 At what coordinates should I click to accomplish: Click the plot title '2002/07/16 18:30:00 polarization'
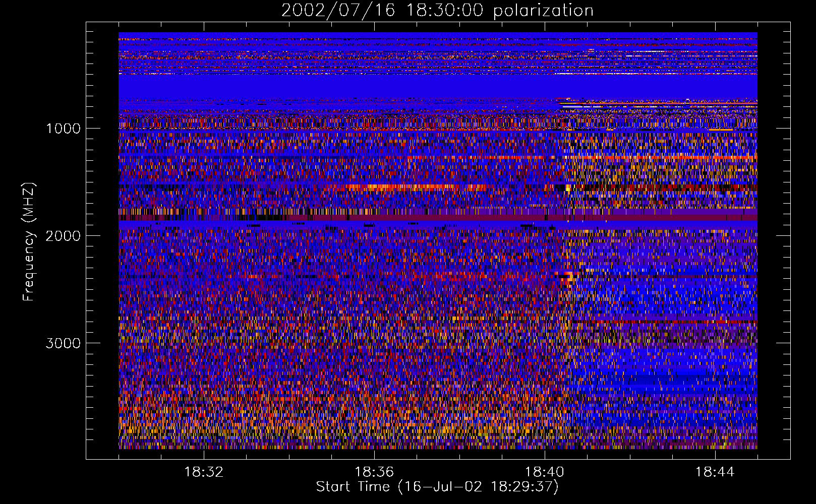(x=437, y=11)
